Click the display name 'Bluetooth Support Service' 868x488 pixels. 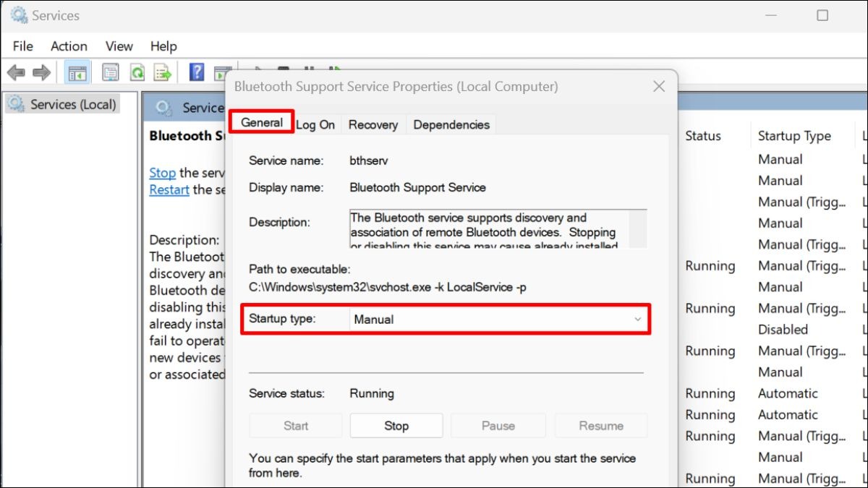[418, 188]
